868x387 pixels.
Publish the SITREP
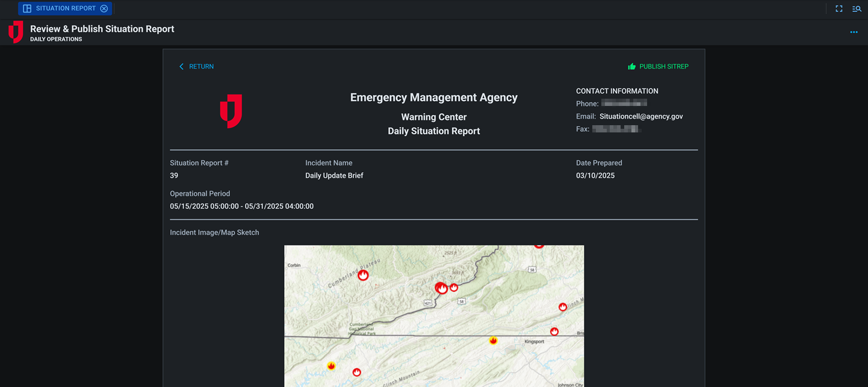click(x=658, y=66)
